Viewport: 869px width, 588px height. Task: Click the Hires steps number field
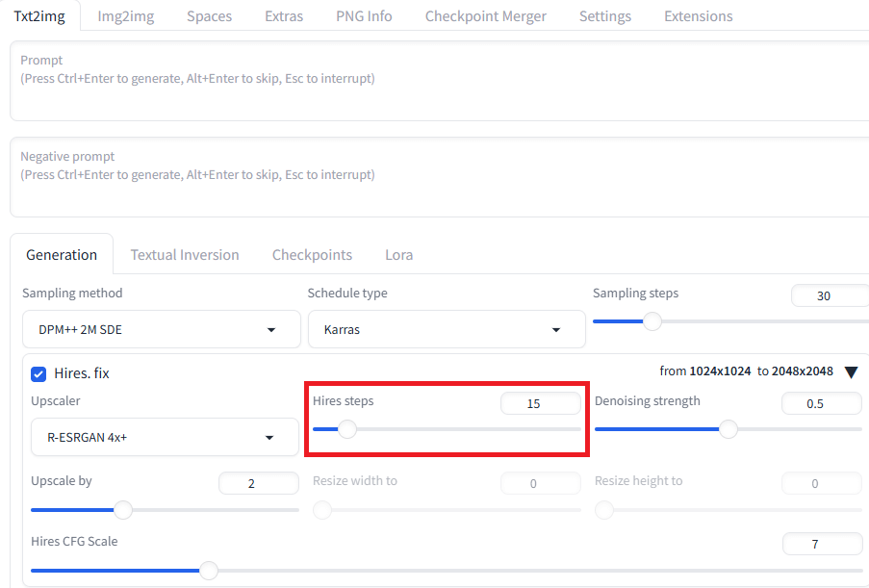540,403
